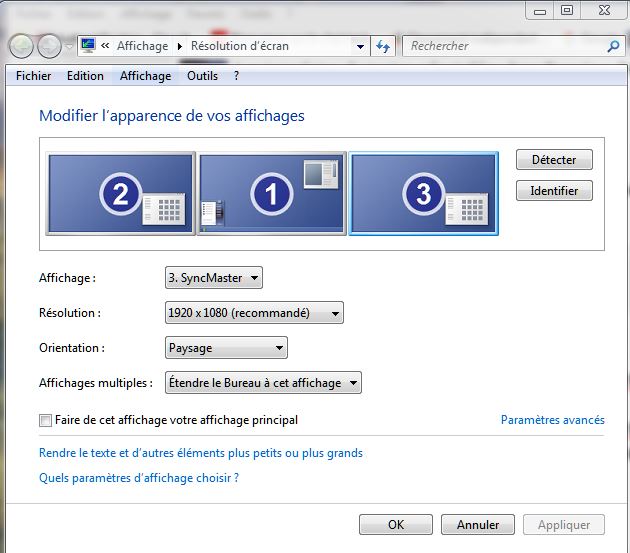
Task: Open the Edition menu
Action: (x=85, y=76)
